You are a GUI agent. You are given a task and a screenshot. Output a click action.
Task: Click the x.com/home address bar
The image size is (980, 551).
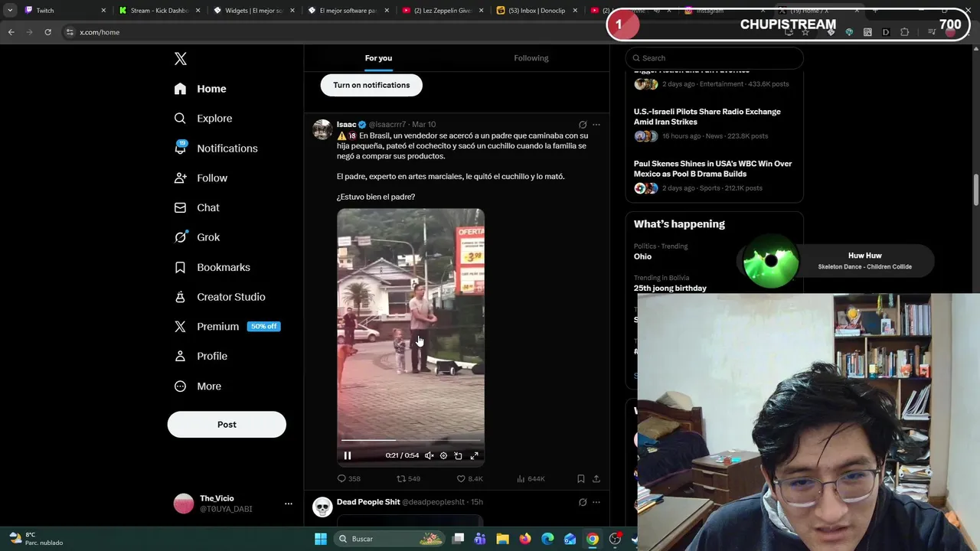click(x=100, y=32)
